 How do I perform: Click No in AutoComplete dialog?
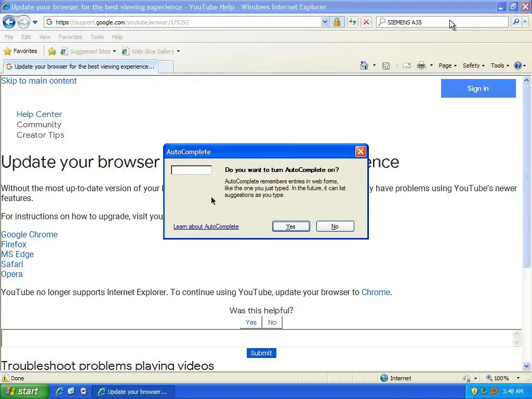(x=335, y=227)
